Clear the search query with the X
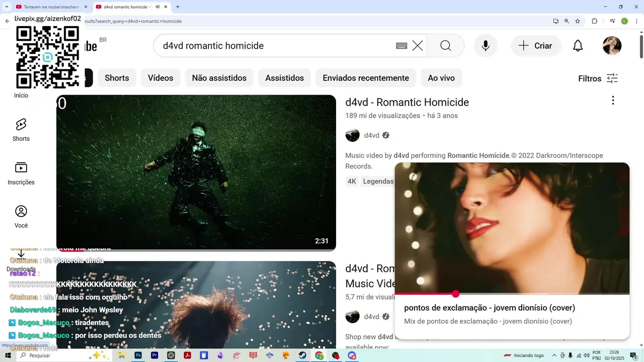The width and height of the screenshot is (644, 362). (417, 46)
